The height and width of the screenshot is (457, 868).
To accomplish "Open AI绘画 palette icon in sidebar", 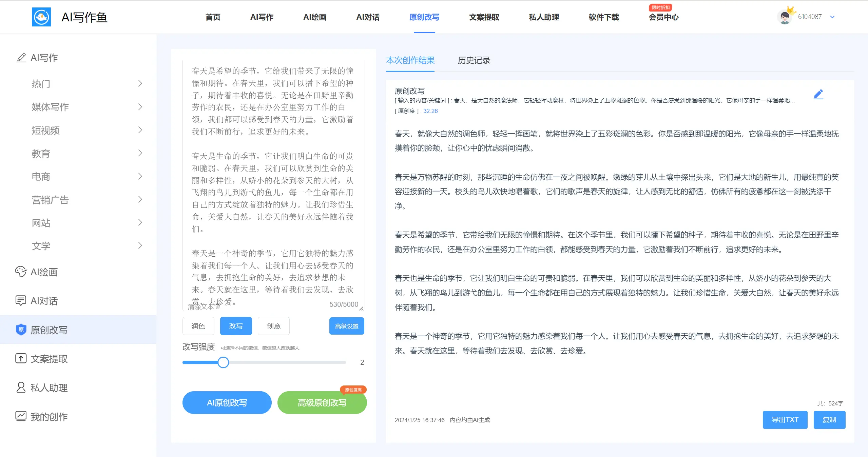I will tap(21, 272).
